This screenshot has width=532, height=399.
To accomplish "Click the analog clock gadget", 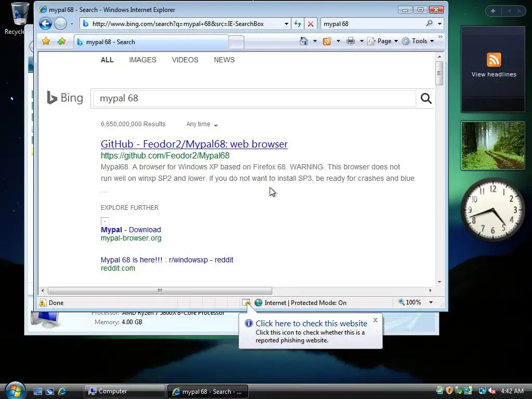I will pos(493,210).
